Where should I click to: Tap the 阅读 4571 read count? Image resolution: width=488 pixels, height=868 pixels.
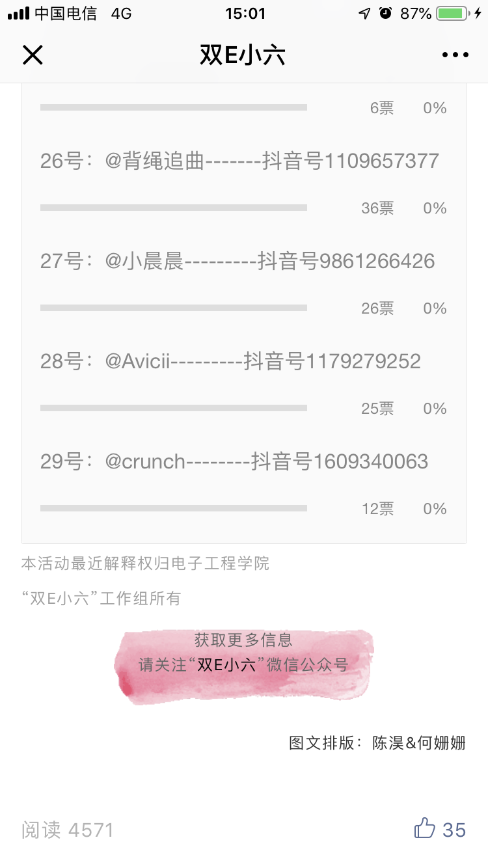pos(68,830)
